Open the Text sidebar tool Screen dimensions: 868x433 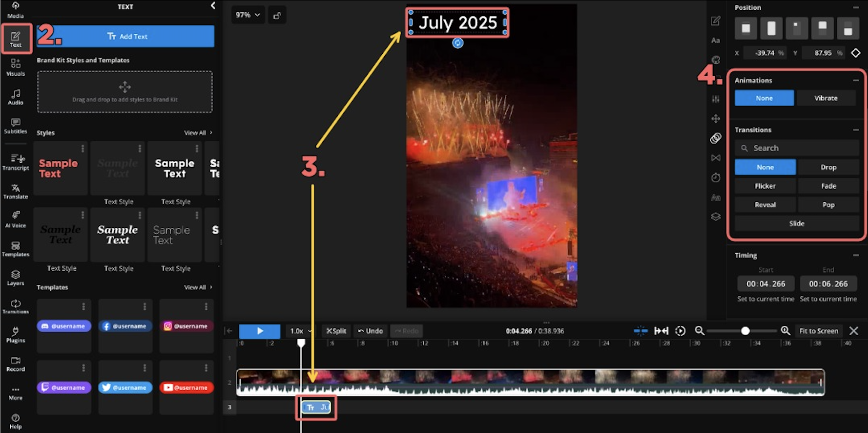click(16, 39)
